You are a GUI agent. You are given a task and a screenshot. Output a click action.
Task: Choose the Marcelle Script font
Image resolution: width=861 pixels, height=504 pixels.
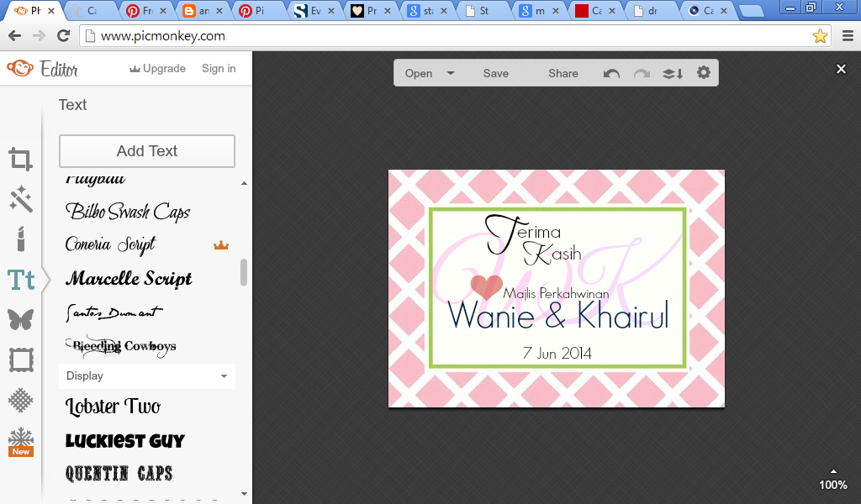click(x=129, y=279)
